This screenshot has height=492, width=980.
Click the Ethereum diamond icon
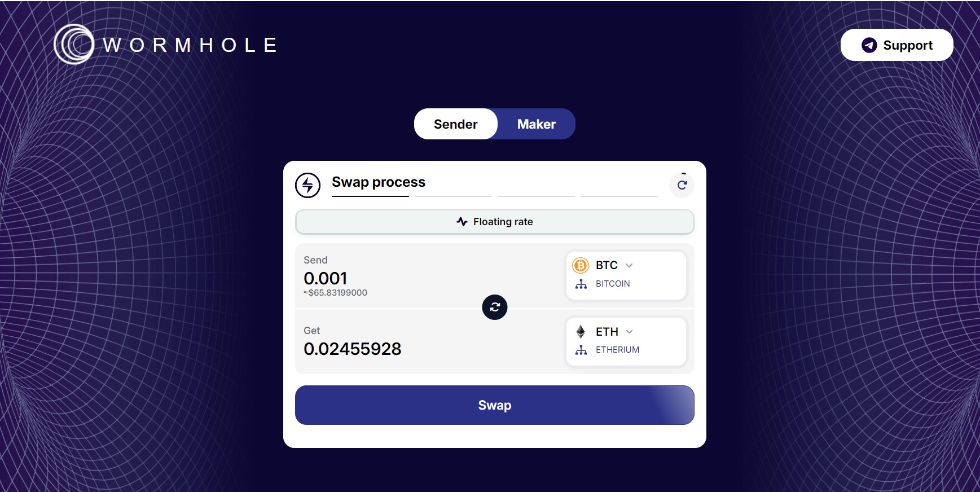581,332
